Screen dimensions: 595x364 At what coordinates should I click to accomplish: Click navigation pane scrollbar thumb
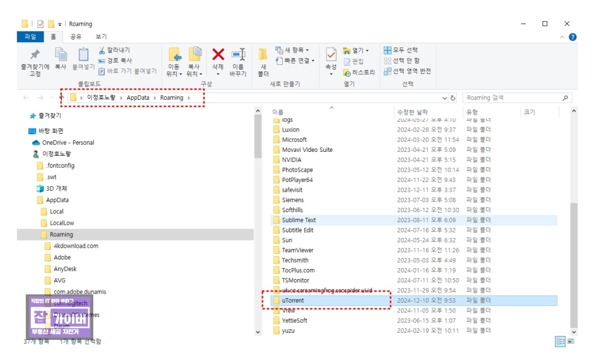258,136
